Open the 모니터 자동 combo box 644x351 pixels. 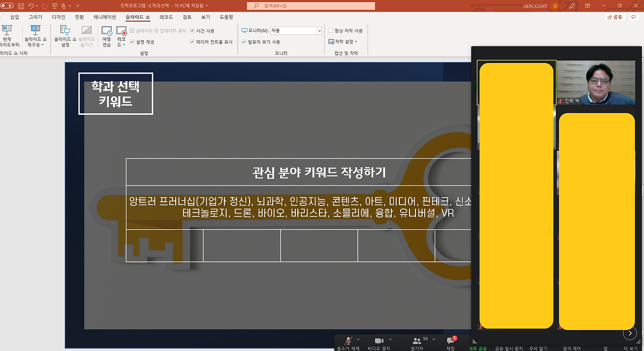[296, 31]
